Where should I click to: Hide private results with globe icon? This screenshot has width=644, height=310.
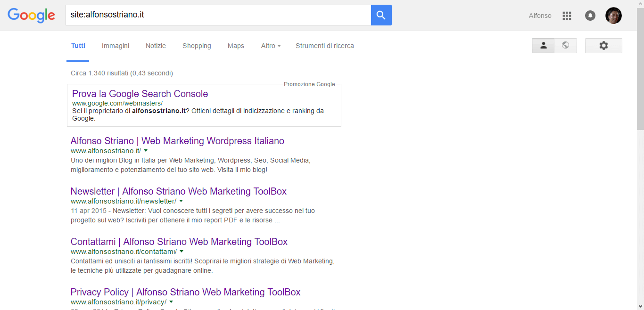pos(566,46)
